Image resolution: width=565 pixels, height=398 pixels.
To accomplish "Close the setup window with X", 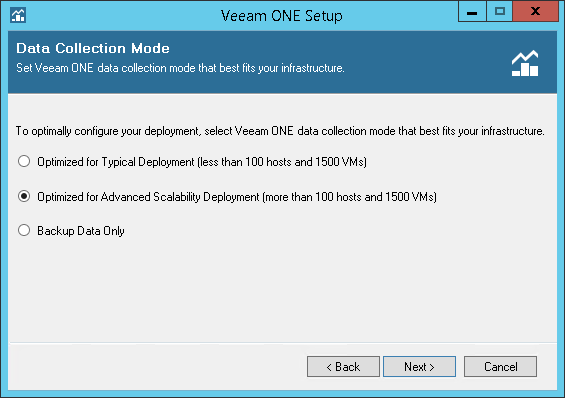I will 535,12.
